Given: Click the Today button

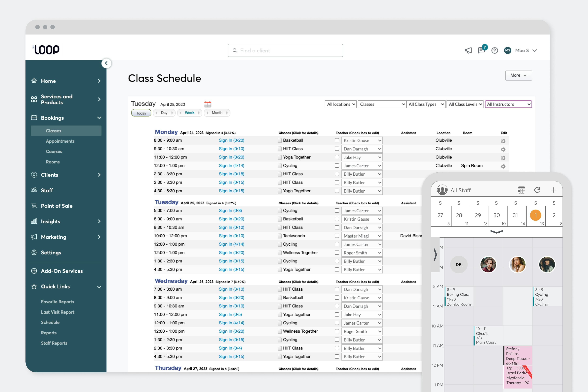Looking at the screenshot, I should (x=141, y=113).
